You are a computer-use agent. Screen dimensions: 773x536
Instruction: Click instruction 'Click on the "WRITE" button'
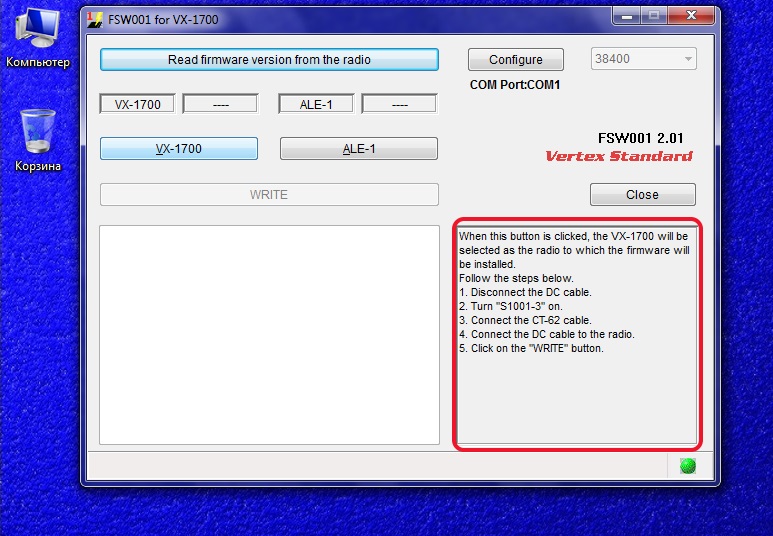coord(531,348)
